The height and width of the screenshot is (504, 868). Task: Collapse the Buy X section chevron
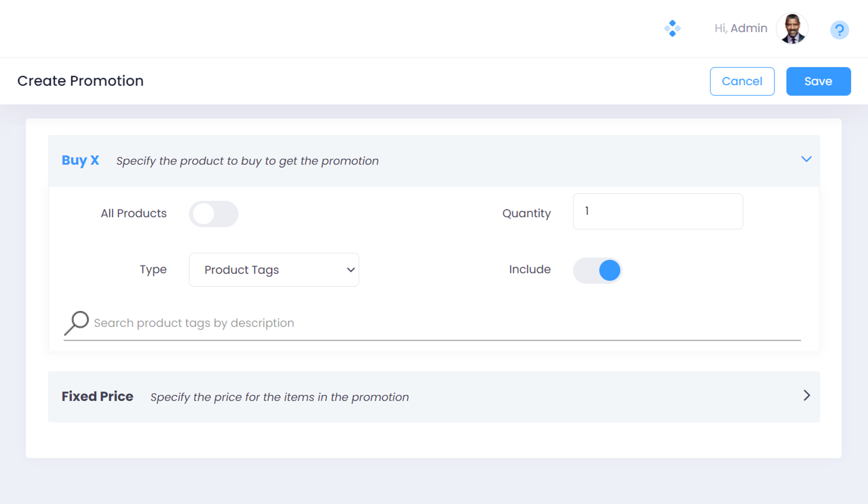806,159
